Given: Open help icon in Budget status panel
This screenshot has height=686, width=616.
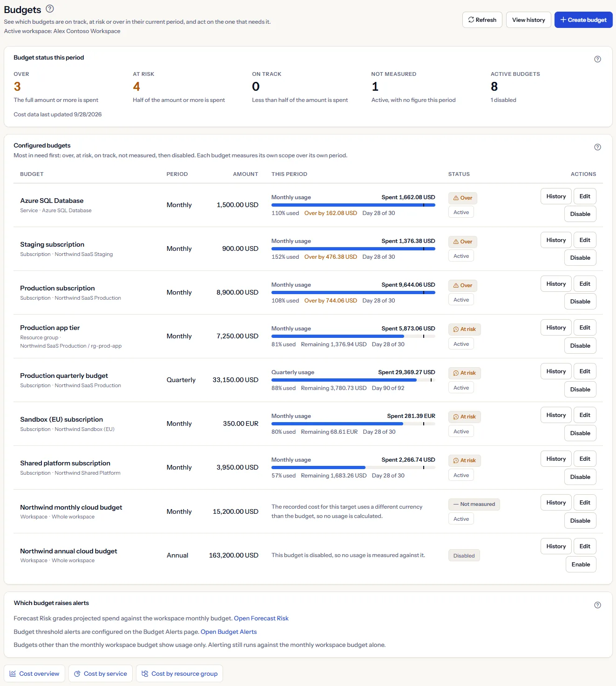Looking at the screenshot, I should coord(597,59).
